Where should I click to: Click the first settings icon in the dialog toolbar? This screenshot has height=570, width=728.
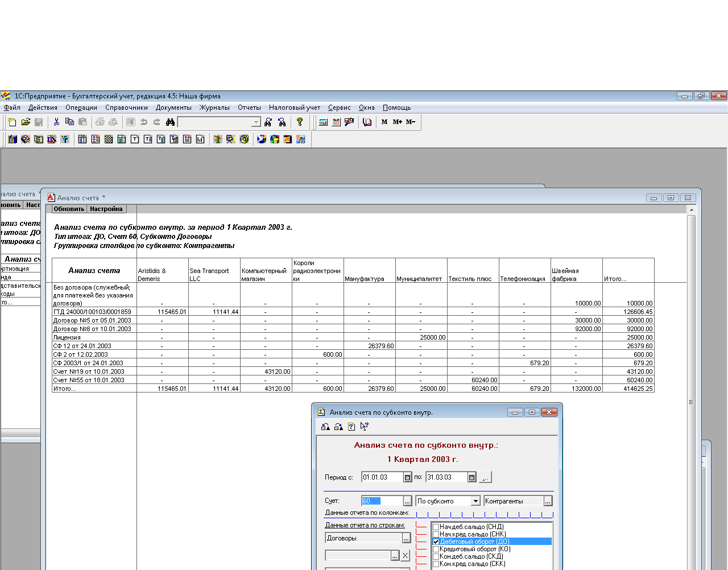point(325,427)
